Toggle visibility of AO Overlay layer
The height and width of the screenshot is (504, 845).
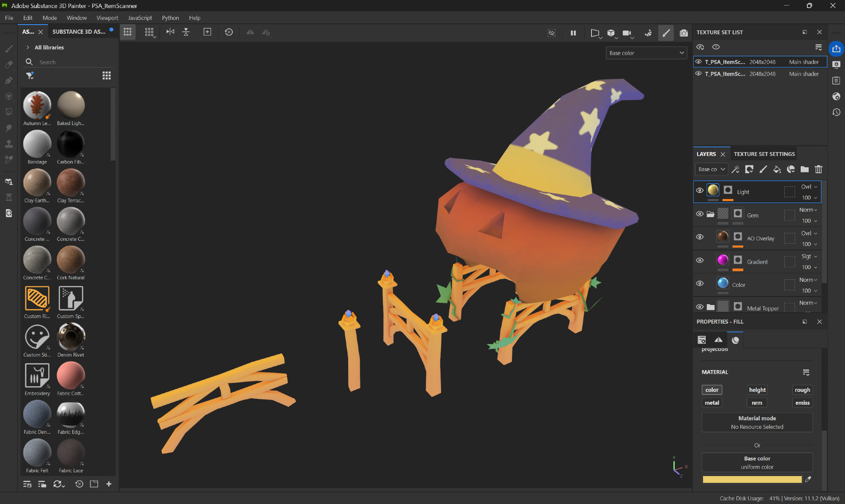click(x=700, y=237)
